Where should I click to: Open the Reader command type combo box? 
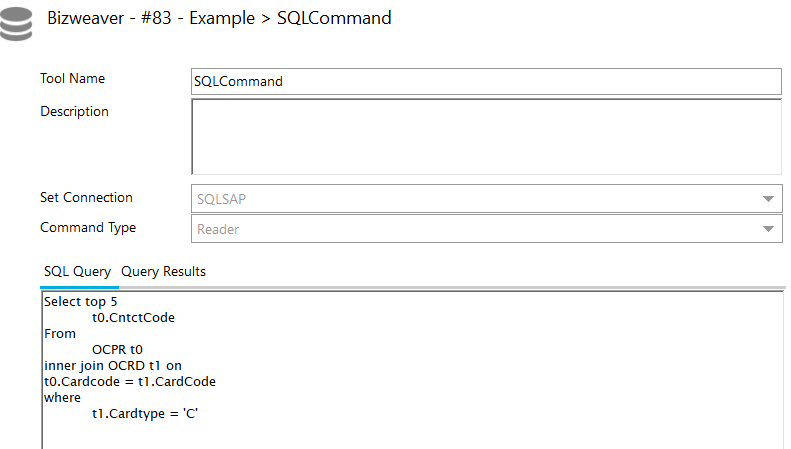(x=486, y=229)
